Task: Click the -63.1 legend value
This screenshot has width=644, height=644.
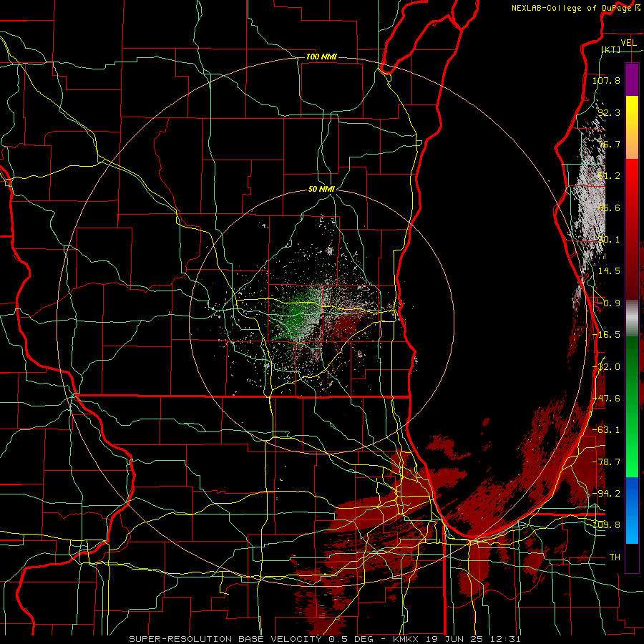Action: [x=606, y=430]
